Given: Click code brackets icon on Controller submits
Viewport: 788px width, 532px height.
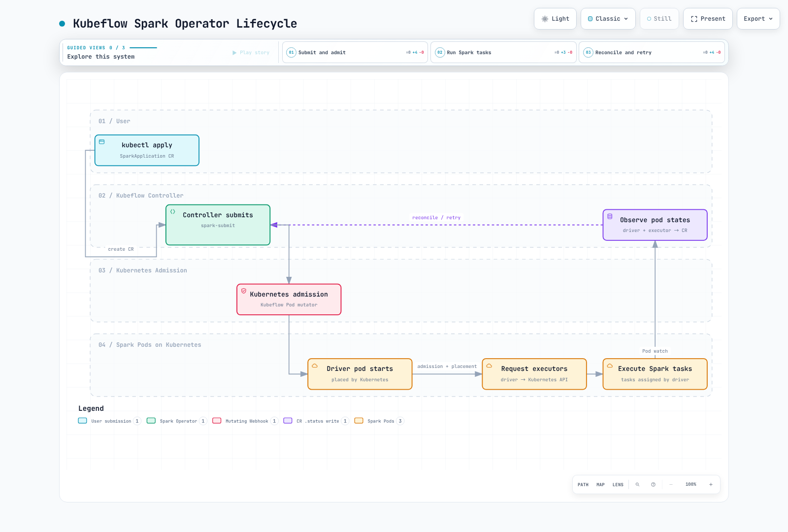Looking at the screenshot, I should 173,212.
